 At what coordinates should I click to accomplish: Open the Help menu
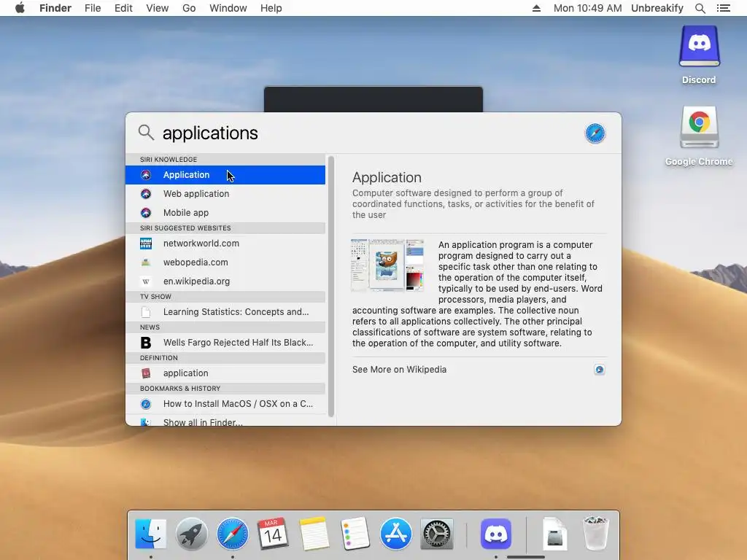271,8
